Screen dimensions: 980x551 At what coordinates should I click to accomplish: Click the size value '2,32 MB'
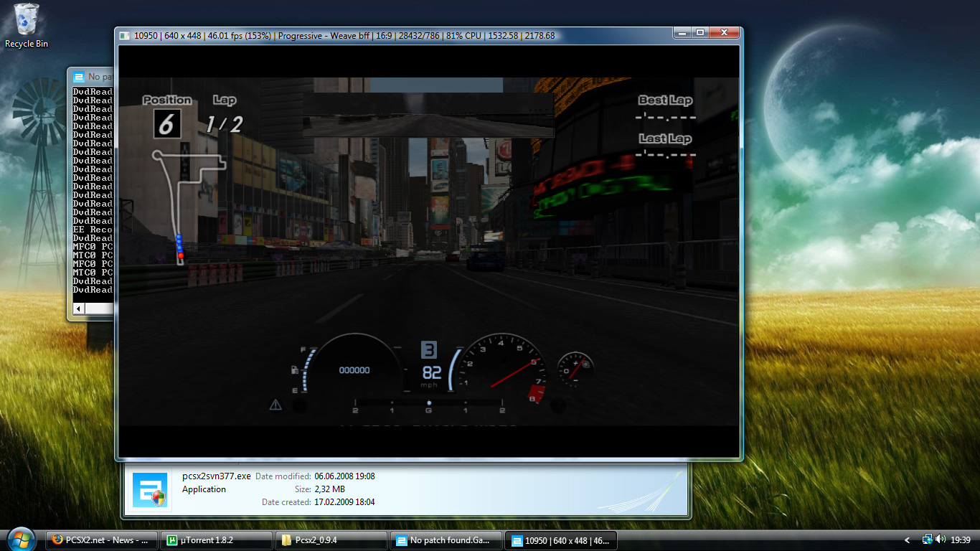(x=330, y=489)
